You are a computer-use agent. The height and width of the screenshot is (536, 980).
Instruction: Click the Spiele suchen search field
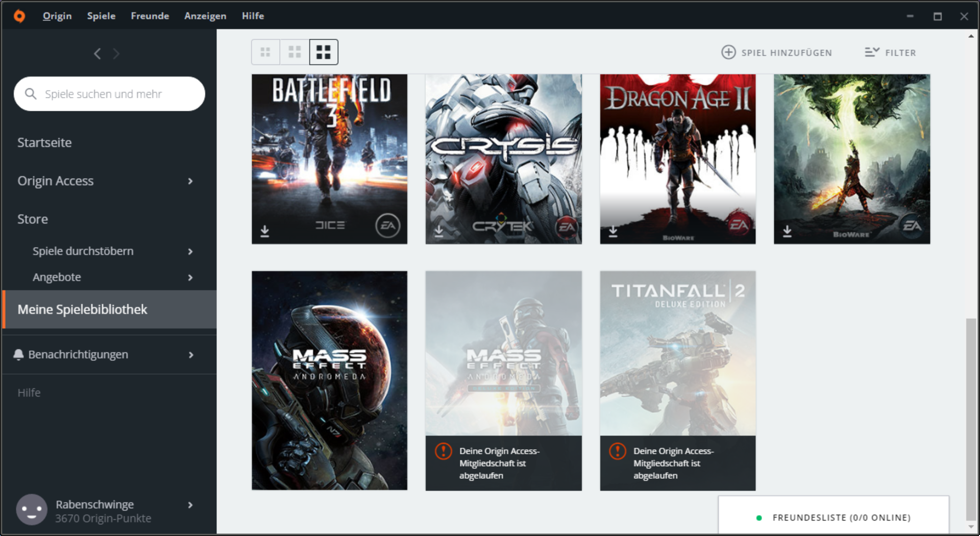(109, 94)
